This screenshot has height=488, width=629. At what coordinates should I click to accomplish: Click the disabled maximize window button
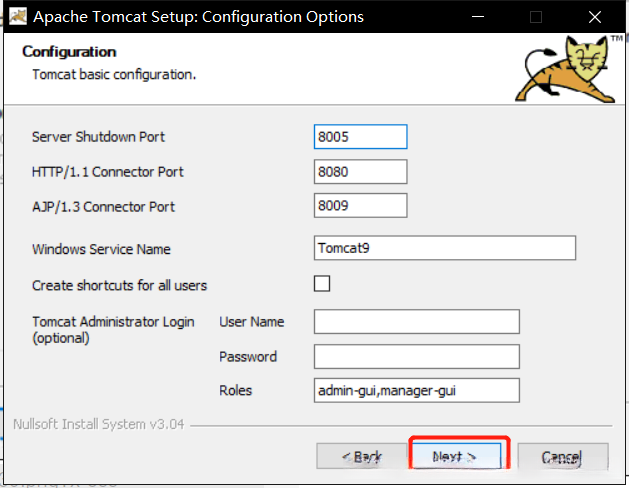pyautogui.click(x=536, y=17)
